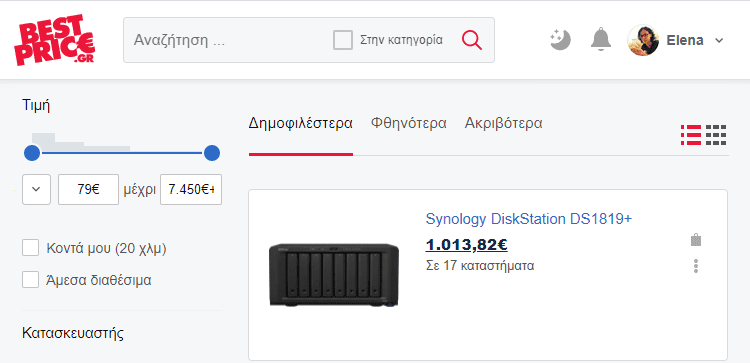Viewport: 750px width, 363px height.
Task: Open the three-dot product options menu
Action: [x=696, y=266]
